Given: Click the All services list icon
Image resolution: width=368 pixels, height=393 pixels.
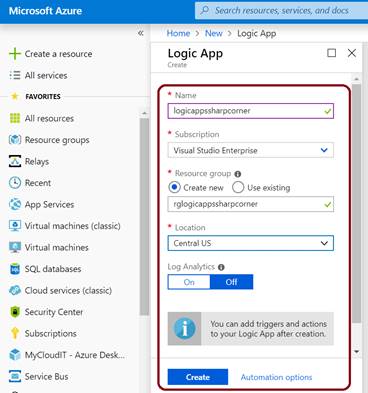Looking at the screenshot, I should (x=15, y=75).
